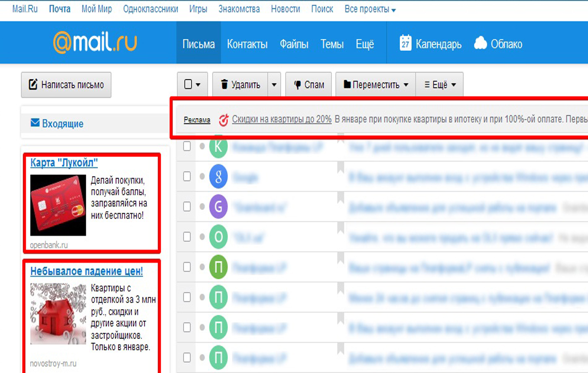Open the Файлы tab
588x373 pixels.
294,44
